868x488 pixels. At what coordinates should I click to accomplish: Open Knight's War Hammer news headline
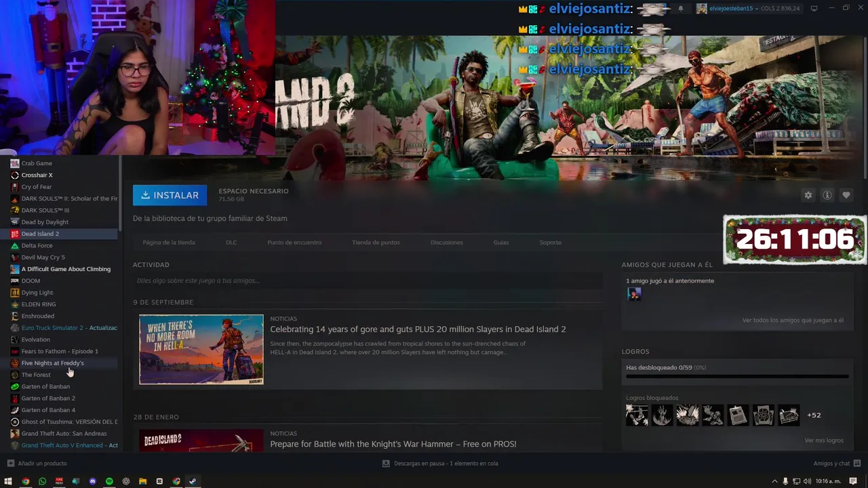click(x=393, y=444)
